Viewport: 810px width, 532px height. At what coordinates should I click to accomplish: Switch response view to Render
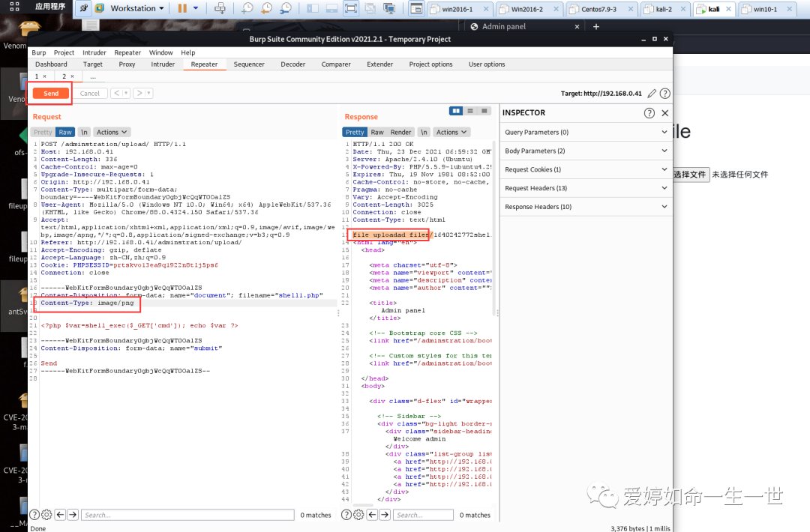click(x=400, y=132)
